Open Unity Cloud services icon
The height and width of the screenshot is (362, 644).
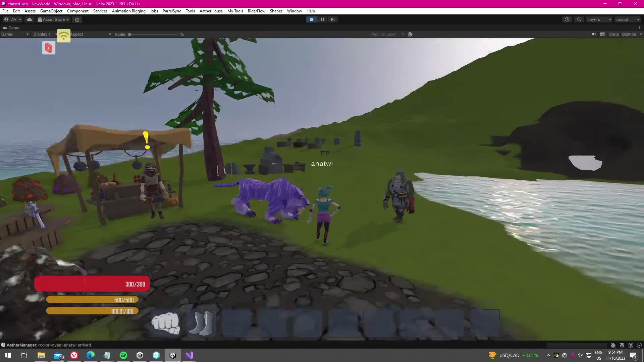(30, 19)
